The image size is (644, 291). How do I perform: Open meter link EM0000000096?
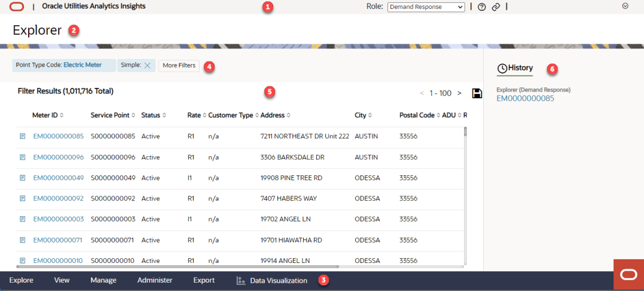59,157
